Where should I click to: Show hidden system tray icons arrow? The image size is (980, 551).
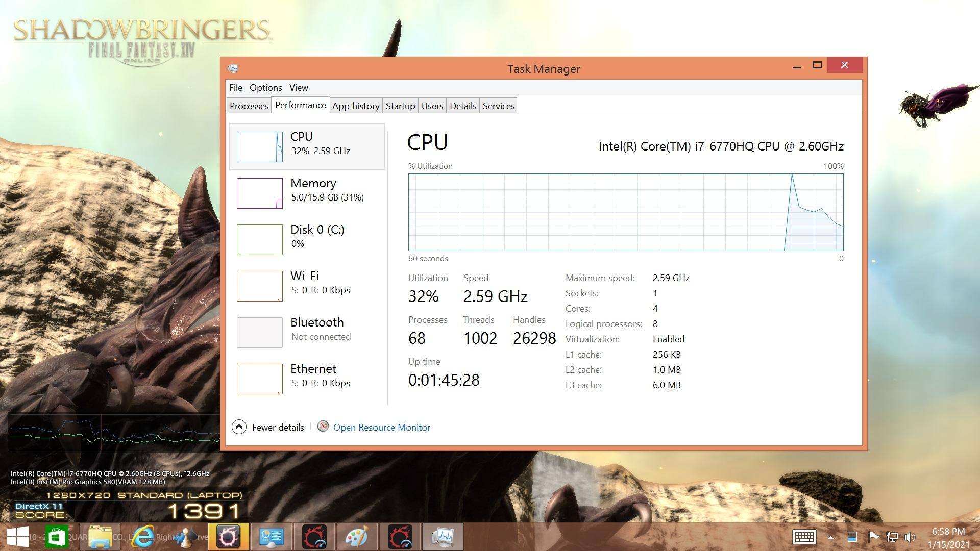[830, 537]
